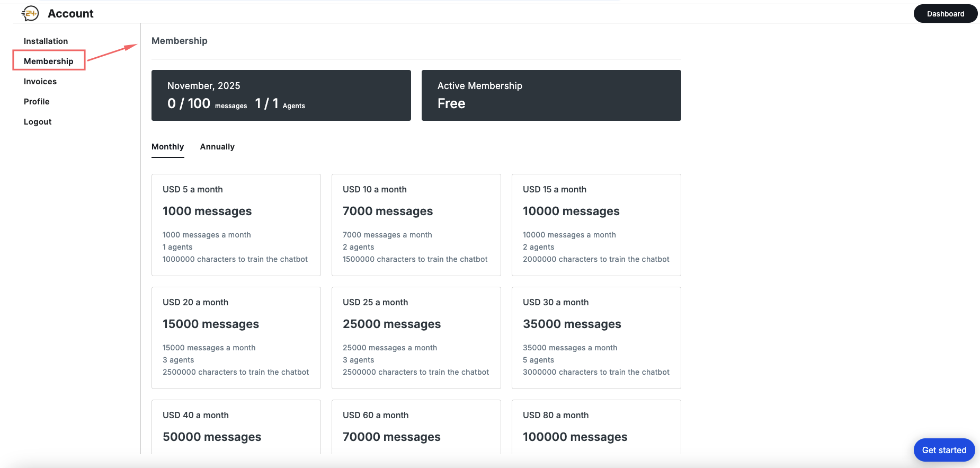Pick the 100000 messages plan title
Screen dimensions: 980x468
tap(575, 437)
